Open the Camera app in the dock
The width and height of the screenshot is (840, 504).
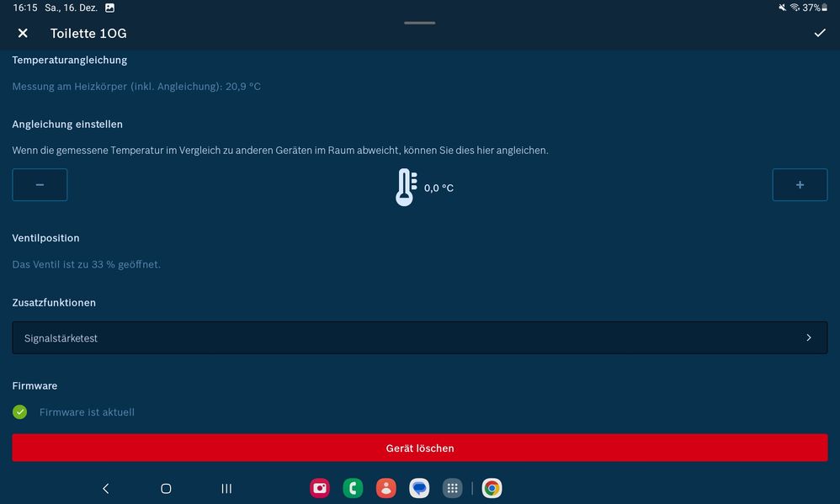pyautogui.click(x=320, y=488)
